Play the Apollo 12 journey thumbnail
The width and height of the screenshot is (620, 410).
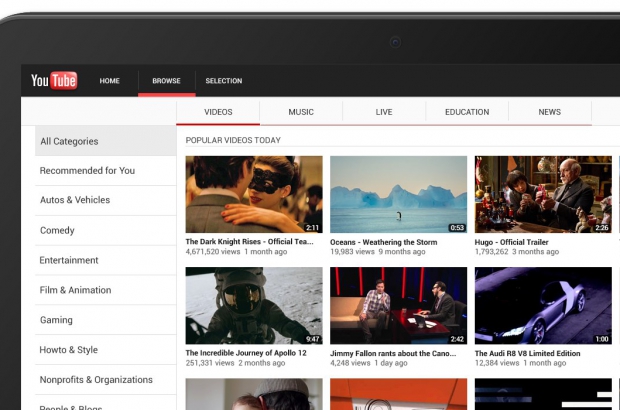click(254, 306)
